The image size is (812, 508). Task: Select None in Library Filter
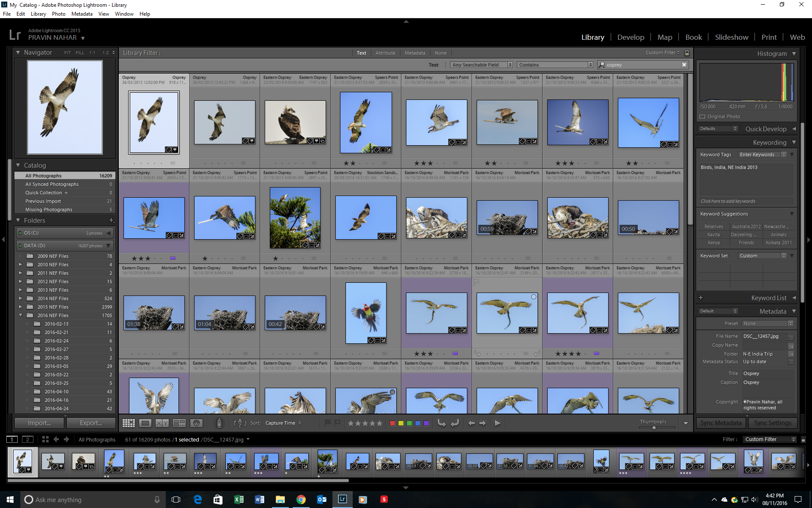(440, 53)
